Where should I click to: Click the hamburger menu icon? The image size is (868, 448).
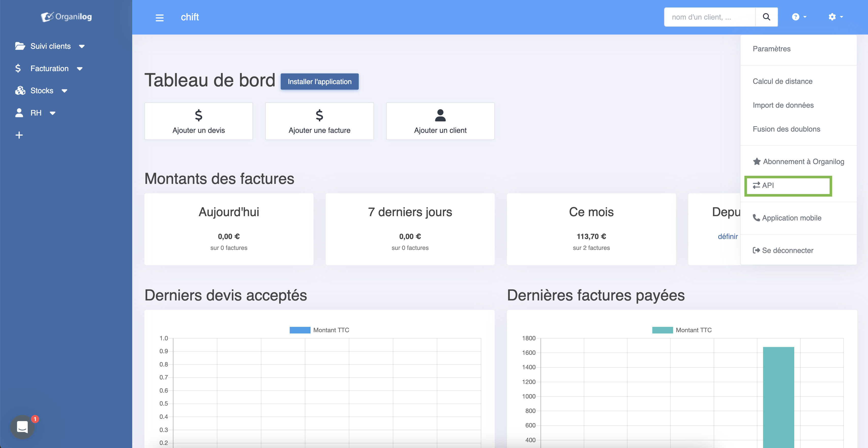159,18
